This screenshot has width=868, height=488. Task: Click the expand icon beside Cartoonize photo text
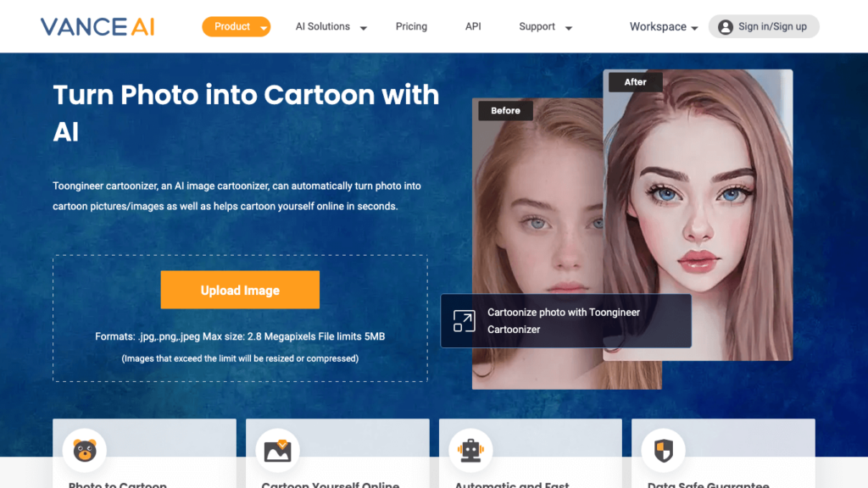click(464, 321)
